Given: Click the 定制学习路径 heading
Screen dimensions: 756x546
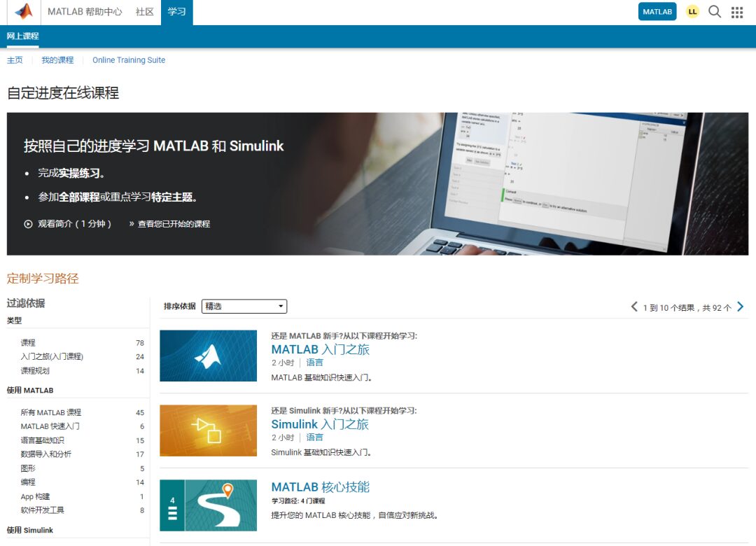Looking at the screenshot, I should point(43,279).
